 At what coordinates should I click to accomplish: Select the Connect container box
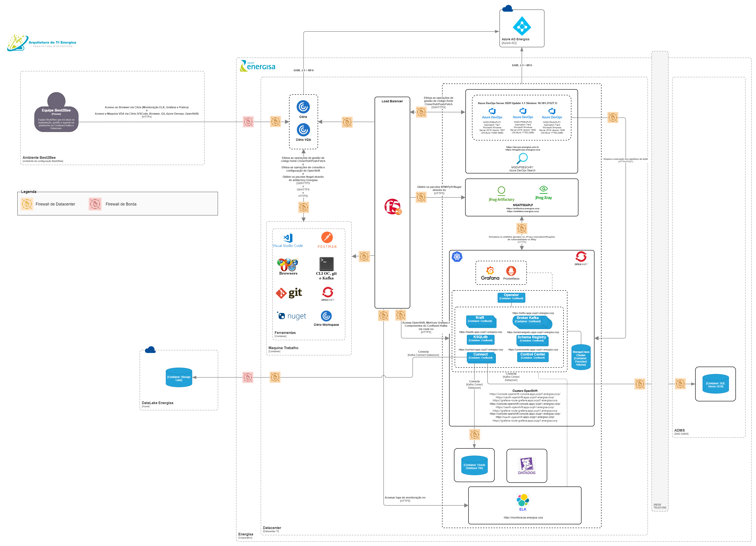(480, 357)
